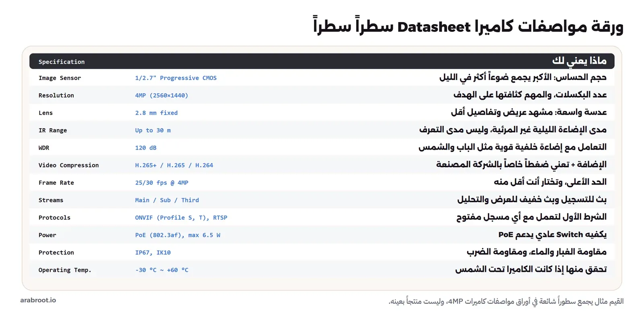Select the 'IR Range' row label
Screen dimensions: 644x318
(53, 130)
